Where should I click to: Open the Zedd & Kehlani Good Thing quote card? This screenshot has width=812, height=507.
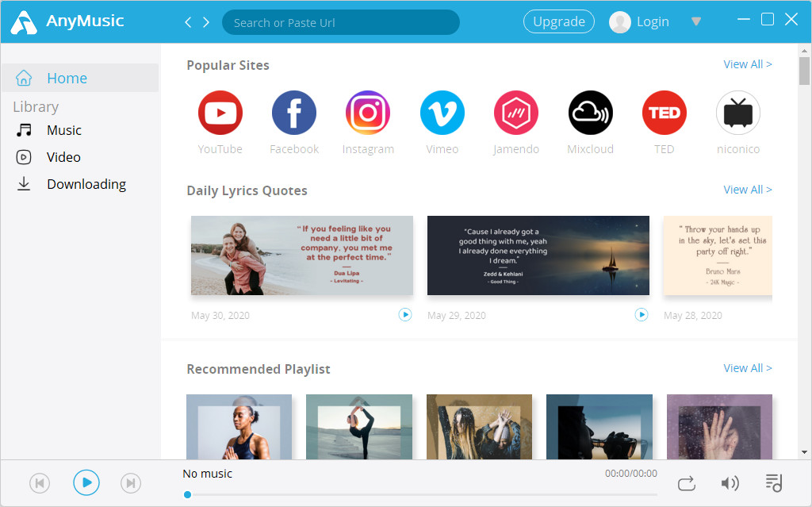[x=538, y=255]
